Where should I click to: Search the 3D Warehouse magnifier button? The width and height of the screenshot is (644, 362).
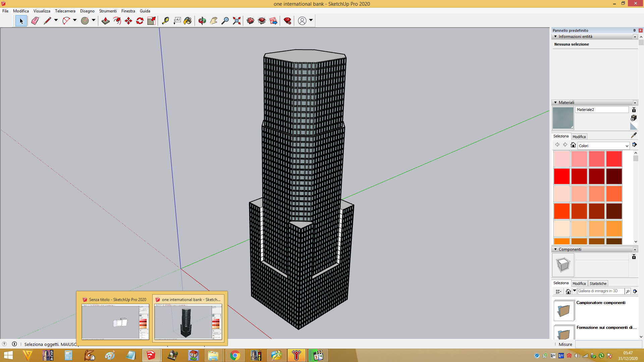point(628,291)
